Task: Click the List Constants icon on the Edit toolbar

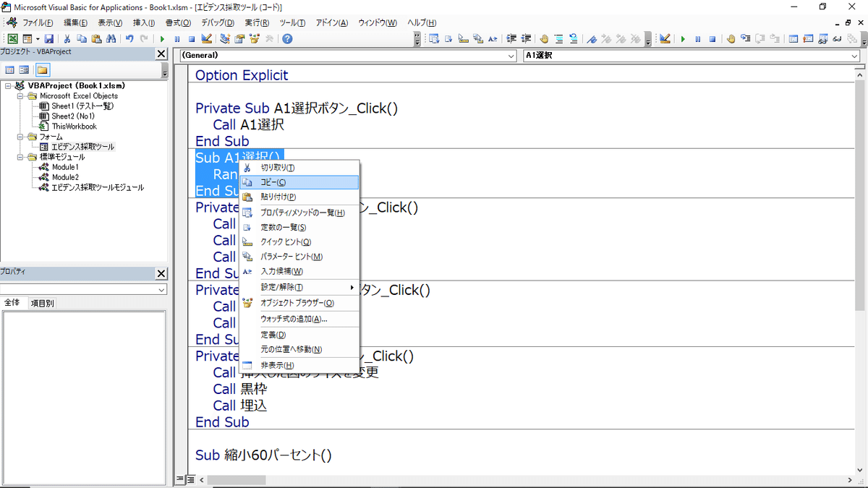Action: click(x=448, y=38)
